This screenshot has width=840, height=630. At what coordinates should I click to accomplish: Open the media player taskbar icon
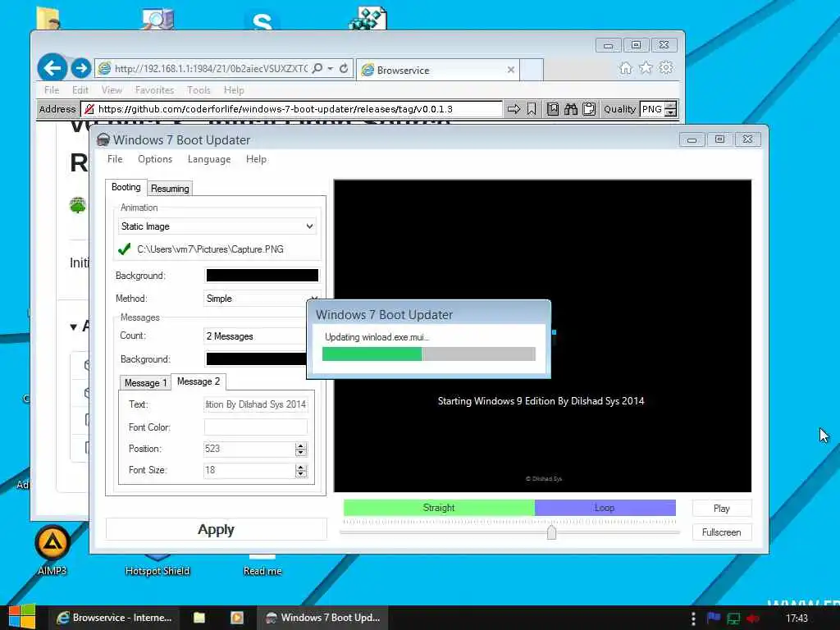click(x=237, y=618)
